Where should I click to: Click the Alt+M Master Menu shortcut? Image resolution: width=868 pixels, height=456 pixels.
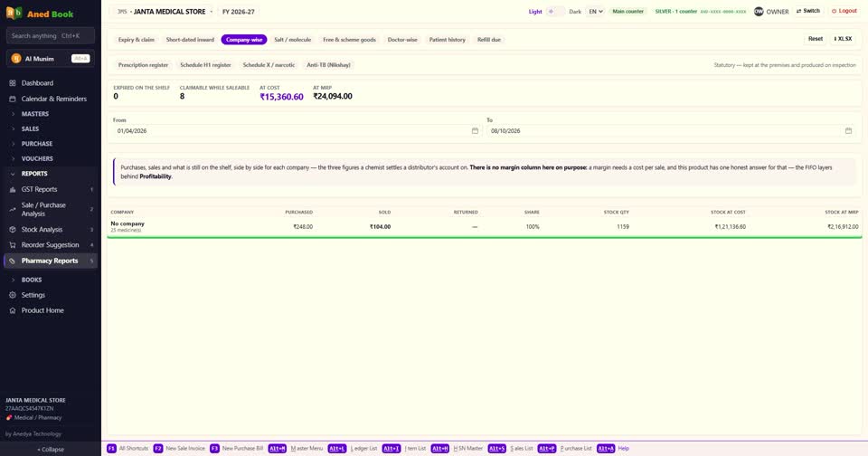(296, 448)
